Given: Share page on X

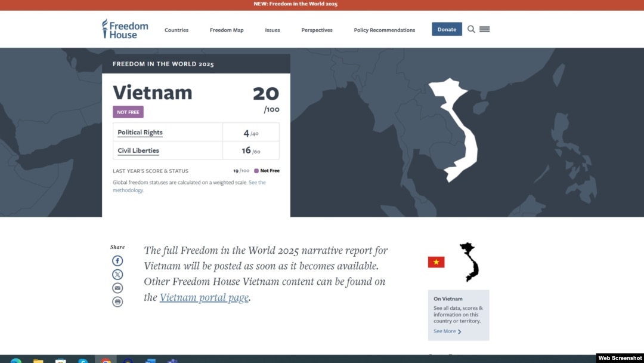Looking at the screenshot, I should tap(117, 274).
